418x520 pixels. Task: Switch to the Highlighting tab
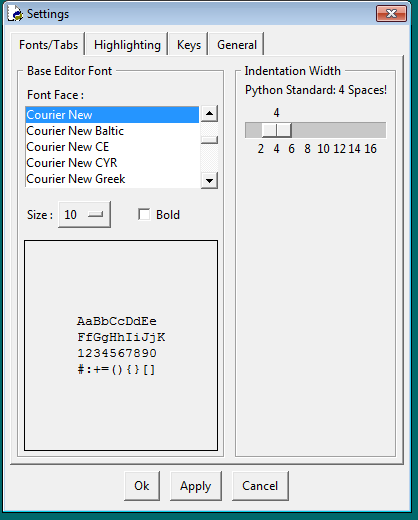127,45
